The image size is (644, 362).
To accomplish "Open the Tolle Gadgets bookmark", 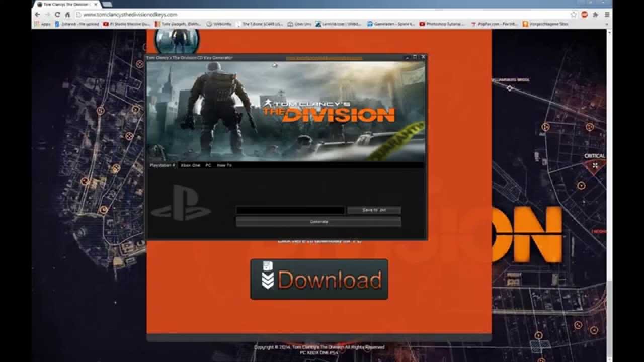I will tap(179, 24).
